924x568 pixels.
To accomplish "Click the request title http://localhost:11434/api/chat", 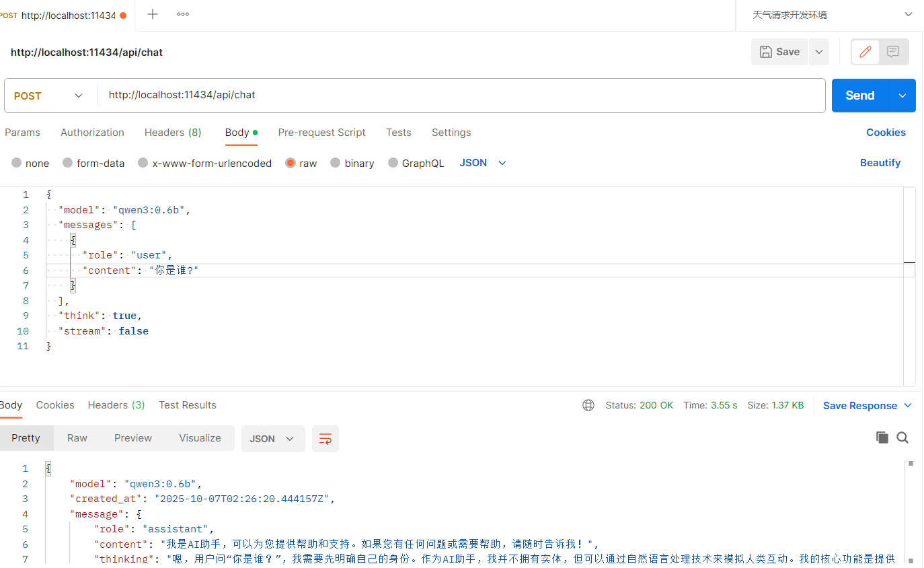I will 87,52.
